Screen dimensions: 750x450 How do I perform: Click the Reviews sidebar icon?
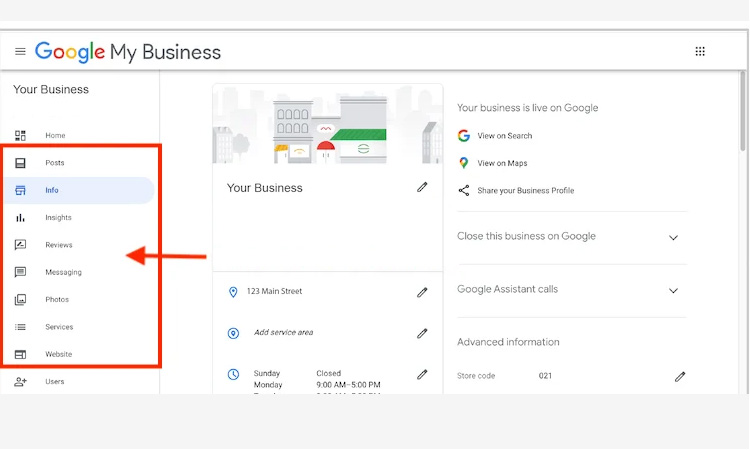click(x=20, y=245)
